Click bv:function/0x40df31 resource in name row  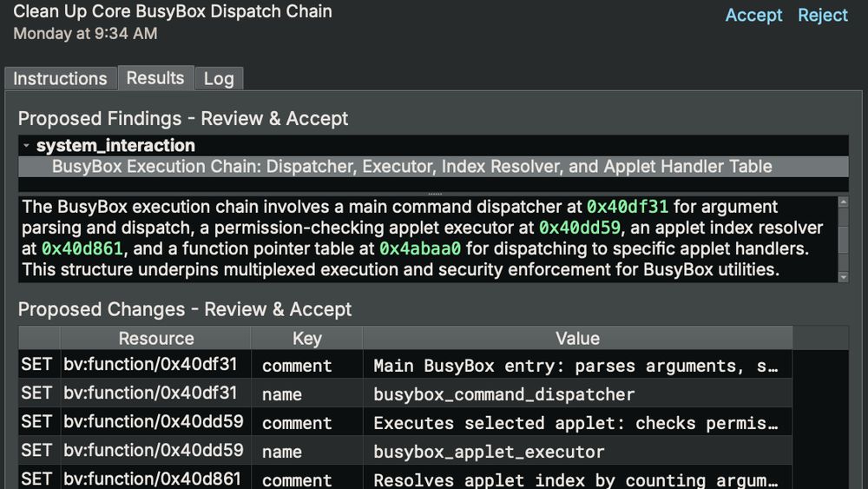pos(155,393)
